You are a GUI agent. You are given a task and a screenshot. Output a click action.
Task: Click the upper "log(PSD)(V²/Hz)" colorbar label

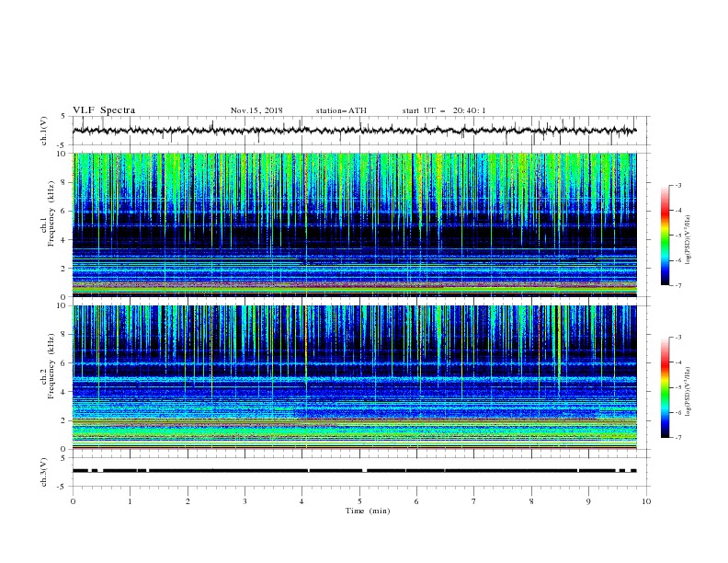(688, 240)
